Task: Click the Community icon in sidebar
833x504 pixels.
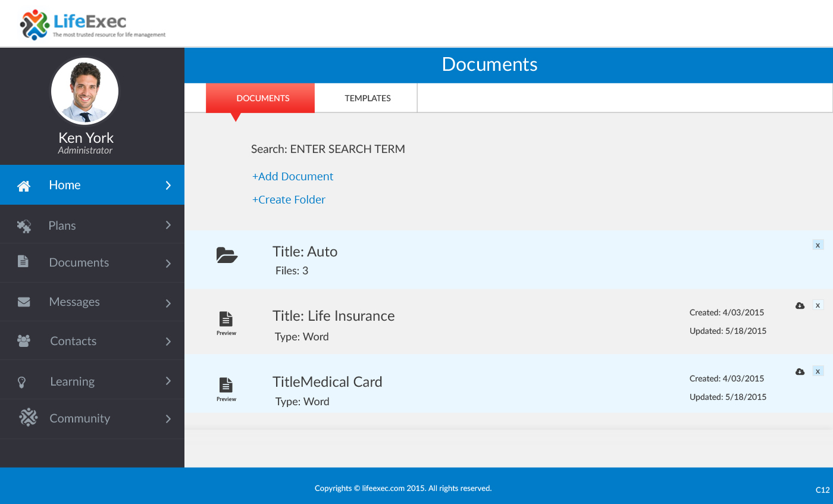Action: (x=28, y=418)
